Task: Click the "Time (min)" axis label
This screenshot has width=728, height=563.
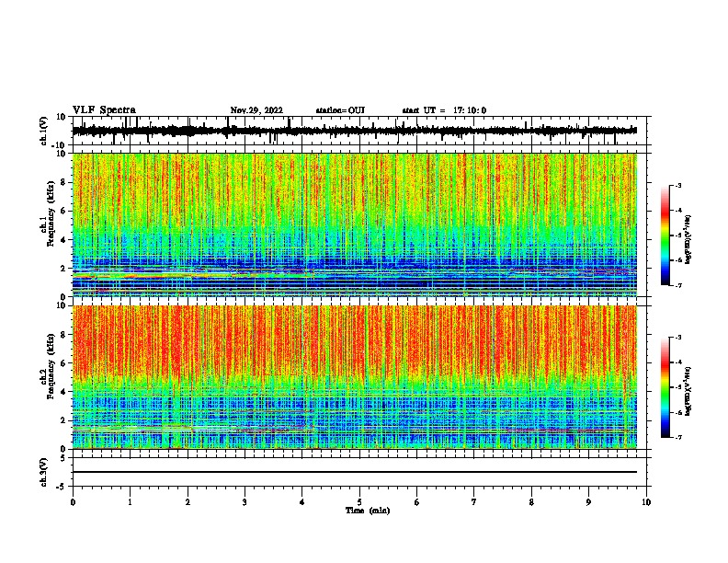Action: click(x=368, y=511)
